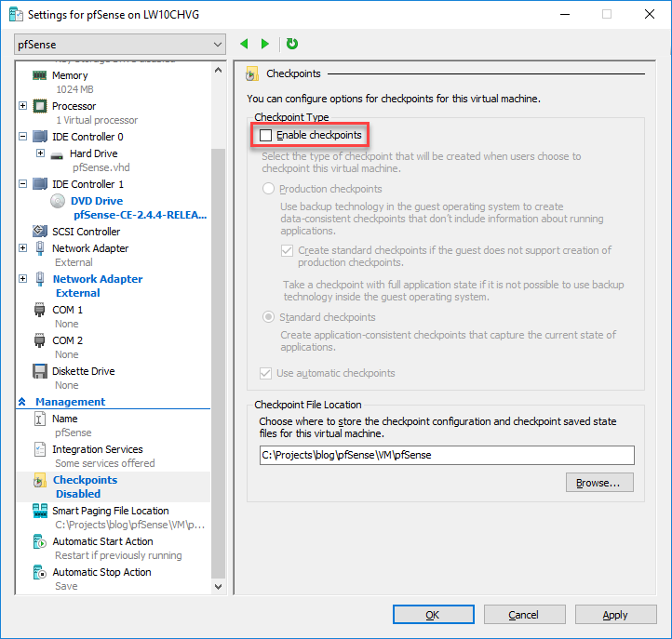The image size is (672, 639).
Task: Expand the Hard Drive tree node
Action: [40, 153]
